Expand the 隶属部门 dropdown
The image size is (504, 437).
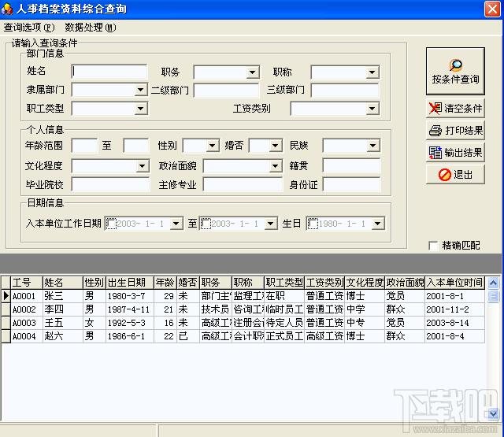click(141, 90)
